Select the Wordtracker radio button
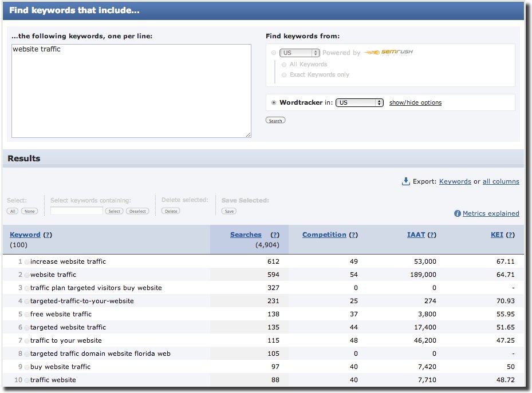The height and width of the screenshot is (393, 532). coord(274,102)
